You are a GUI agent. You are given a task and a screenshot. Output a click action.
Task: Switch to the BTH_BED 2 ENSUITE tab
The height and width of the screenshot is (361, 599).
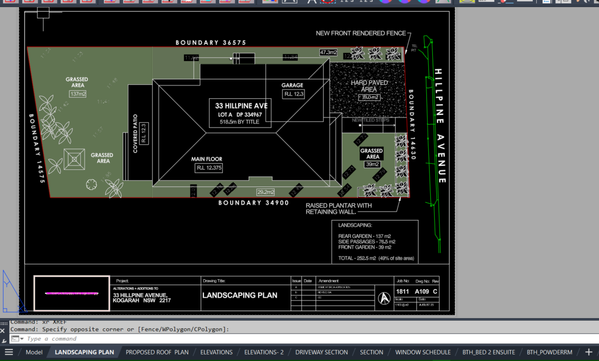(488, 352)
